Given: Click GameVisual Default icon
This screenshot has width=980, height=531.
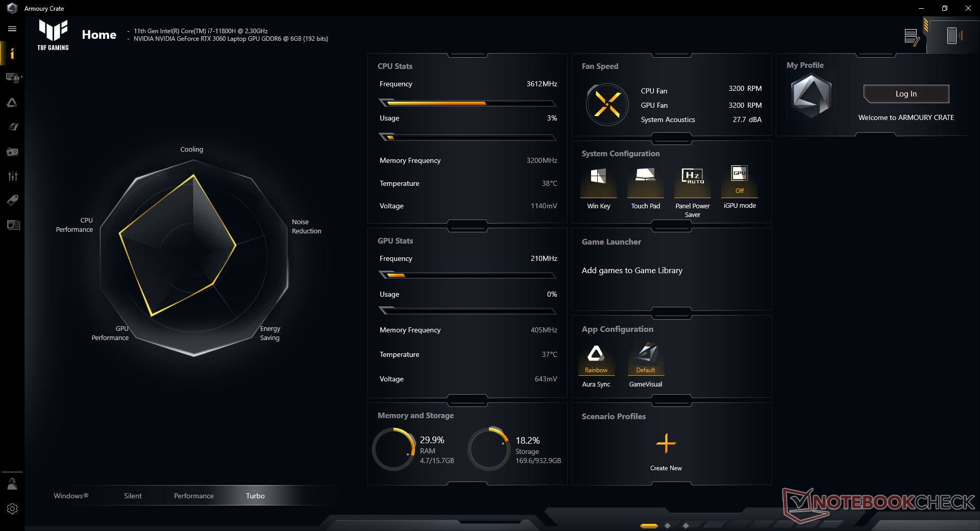Looking at the screenshot, I should [x=646, y=359].
